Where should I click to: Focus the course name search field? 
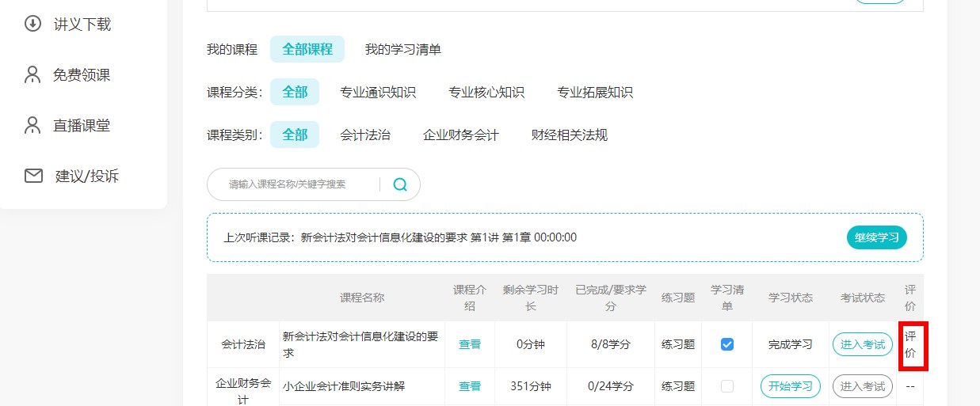tap(297, 184)
